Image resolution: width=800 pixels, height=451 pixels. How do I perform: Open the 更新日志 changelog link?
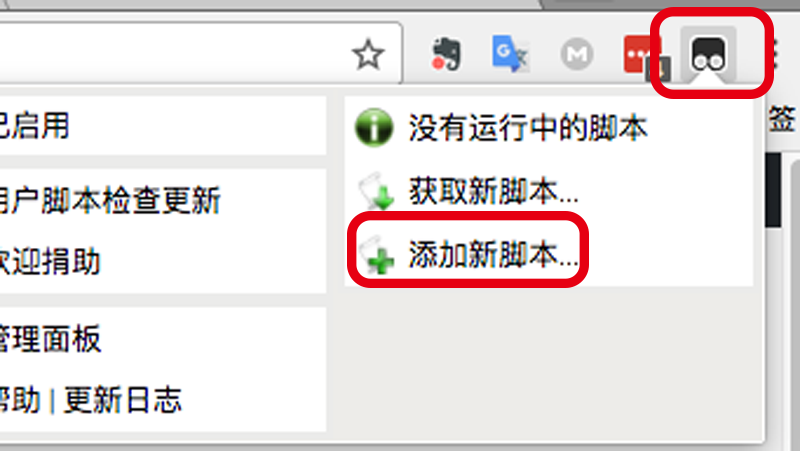[x=122, y=399]
